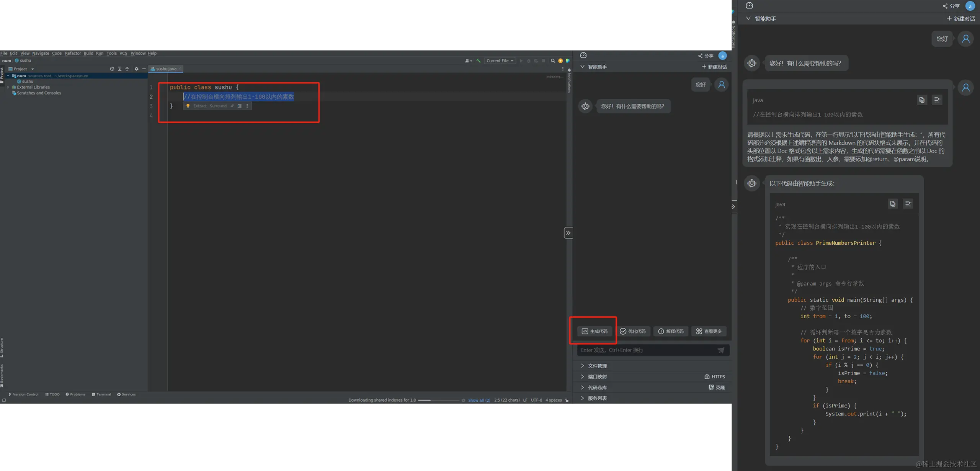
Task: Open editor tab options three-dot menu
Action: pyautogui.click(x=563, y=69)
